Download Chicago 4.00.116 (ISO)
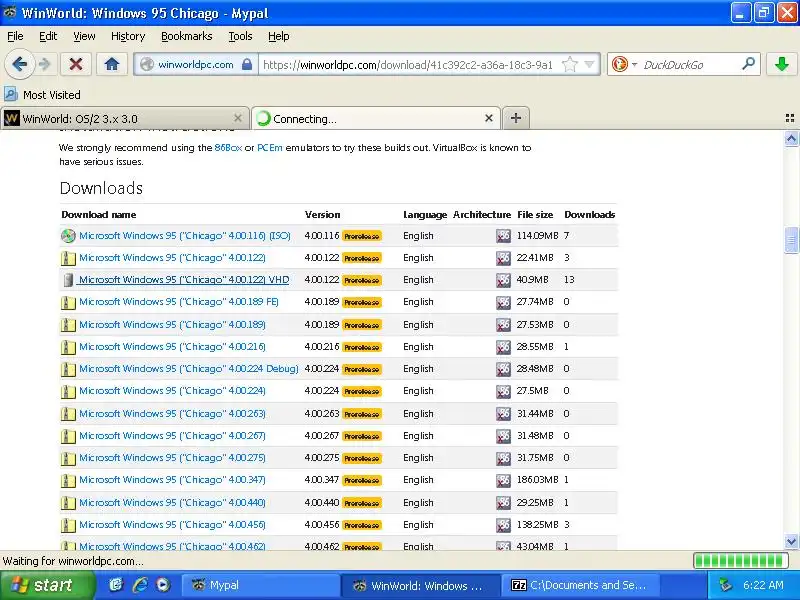Image resolution: width=800 pixels, height=600 pixels. click(x=185, y=236)
